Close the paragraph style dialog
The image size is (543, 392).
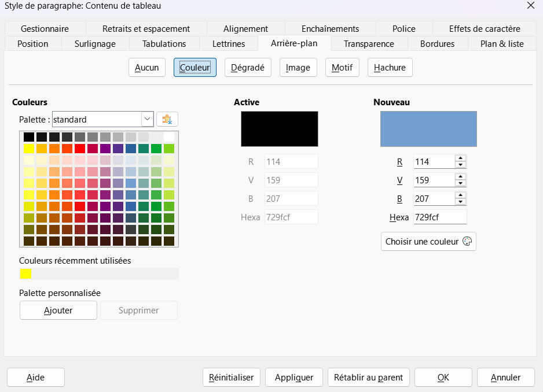530,6
